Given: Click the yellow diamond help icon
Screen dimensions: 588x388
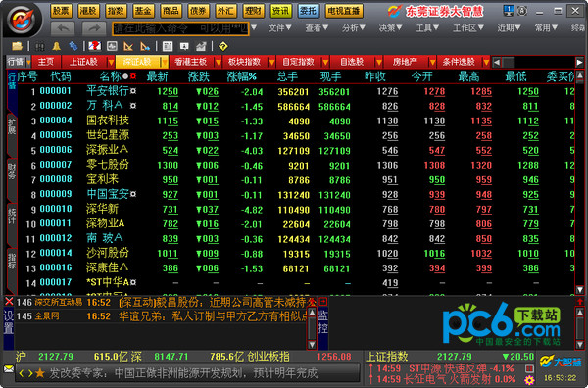Looking at the screenshot, I should coord(222,46).
